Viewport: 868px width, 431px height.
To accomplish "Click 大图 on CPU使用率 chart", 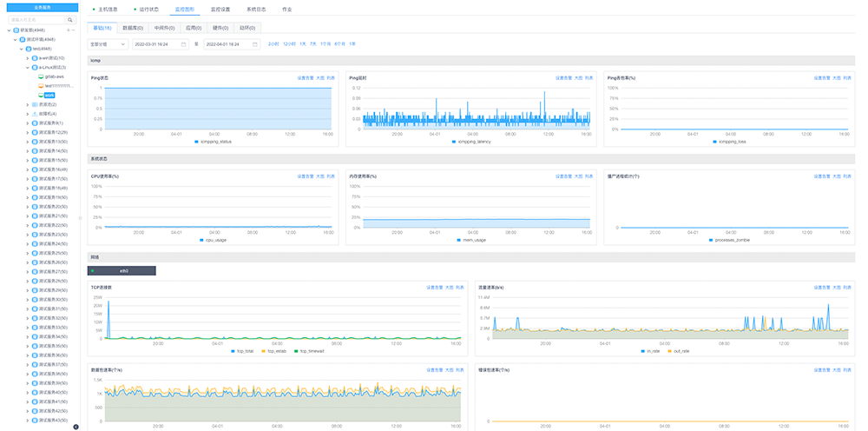I will [x=320, y=176].
